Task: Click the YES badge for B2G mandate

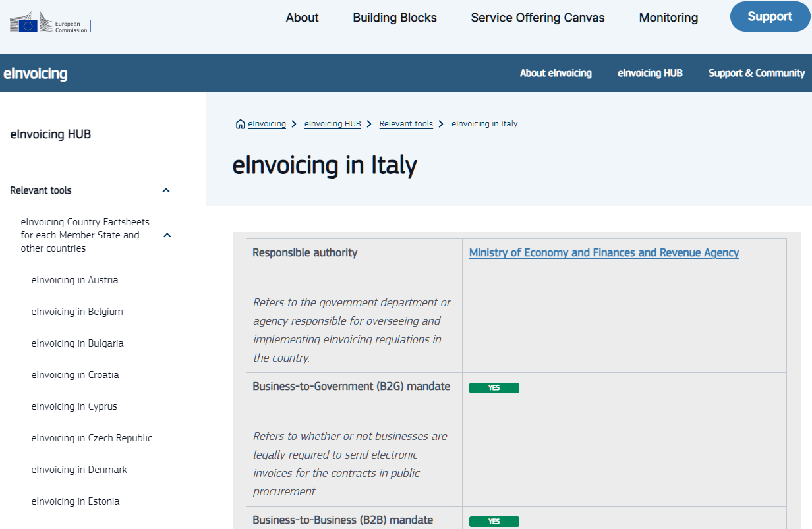Action: click(494, 388)
